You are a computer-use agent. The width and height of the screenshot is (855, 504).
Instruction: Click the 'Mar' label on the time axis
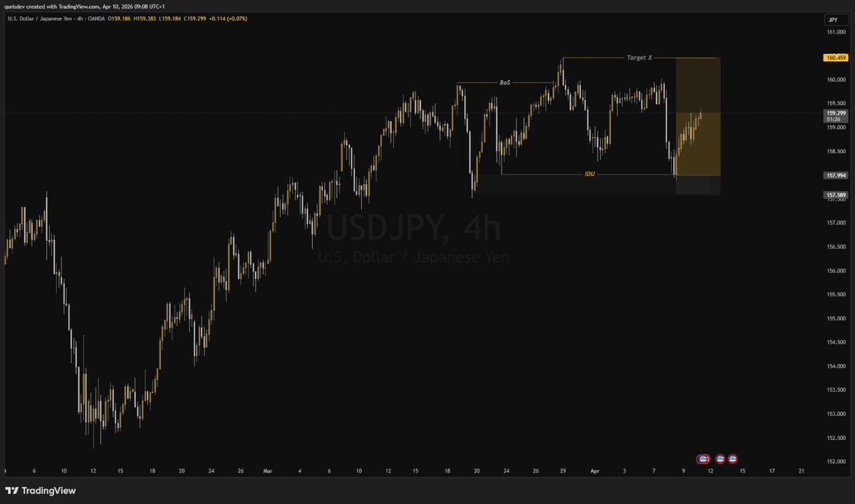click(x=268, y=471)
